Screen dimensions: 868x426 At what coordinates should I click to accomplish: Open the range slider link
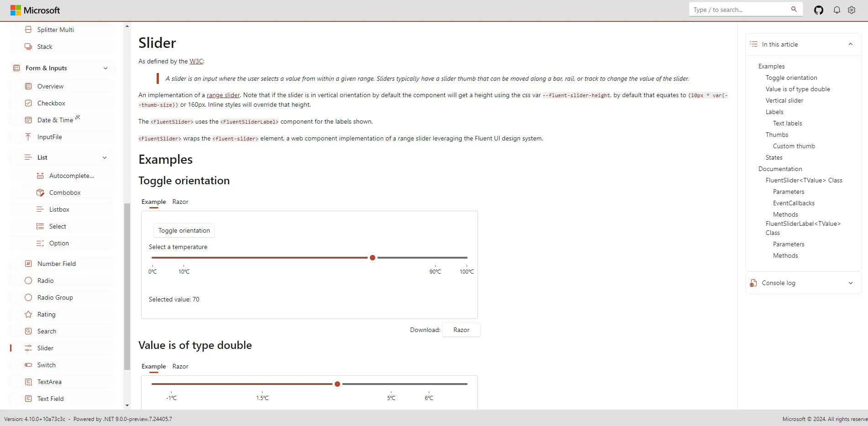tap(223, 95)
